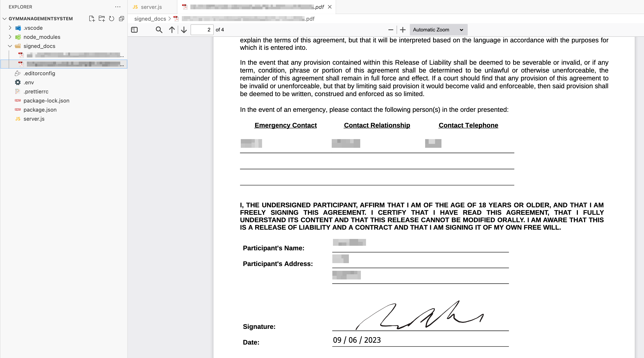Screen dimensions: 644x358
Task: Expand the signed_docs folder
Action: 10,46
